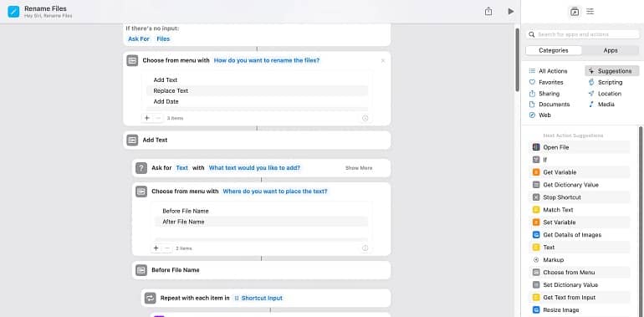Add the Get Text from Input action
The width and height of the screenshot is (644, 317).
pos(579,297)
